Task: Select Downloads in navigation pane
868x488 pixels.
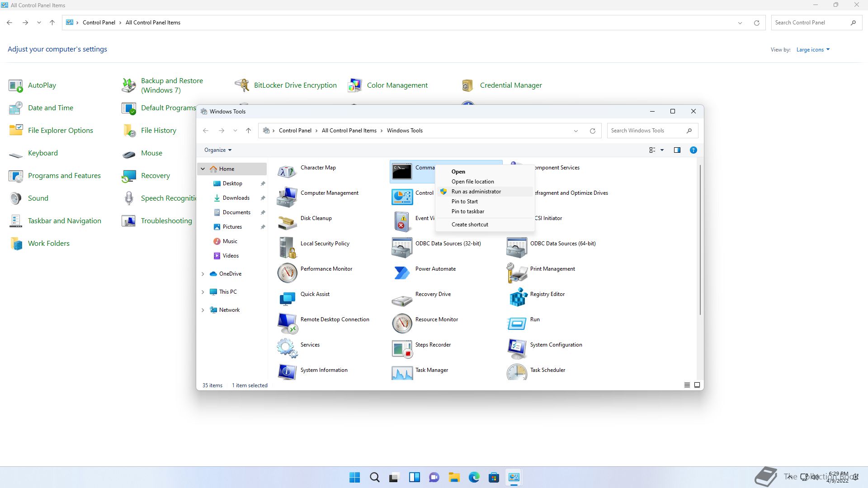Action: click(236, 198)
